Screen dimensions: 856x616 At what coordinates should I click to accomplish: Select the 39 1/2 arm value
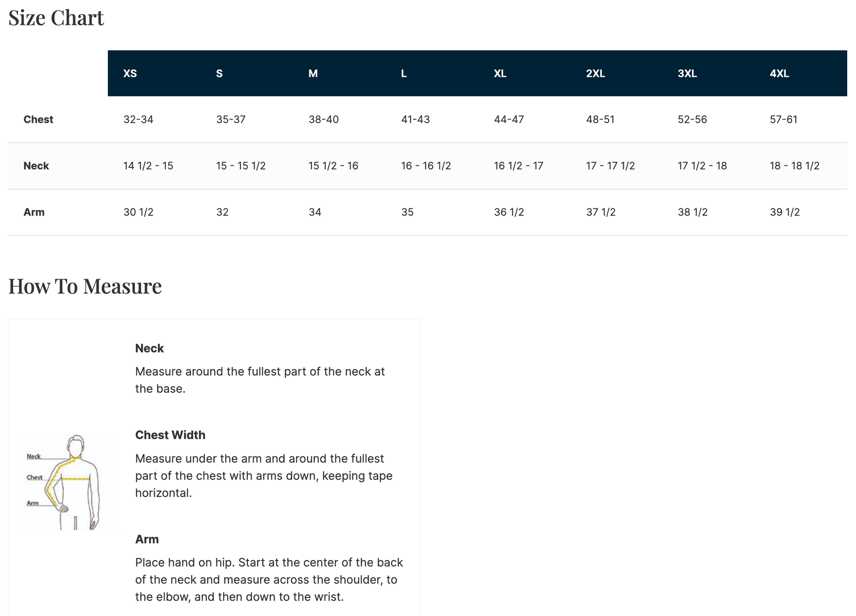click(785, 212)
